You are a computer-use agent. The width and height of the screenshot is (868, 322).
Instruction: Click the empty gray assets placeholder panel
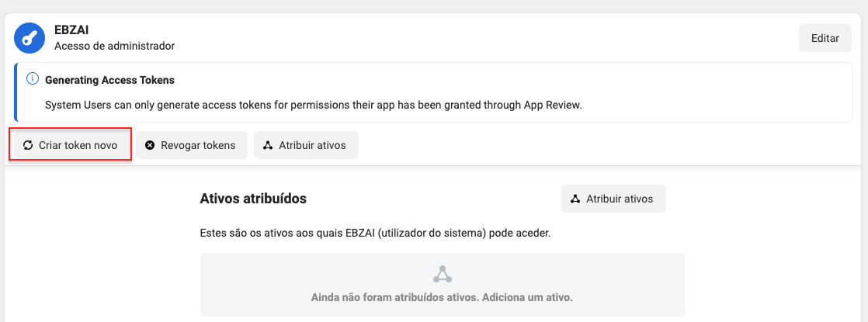[x=443, y=285]
